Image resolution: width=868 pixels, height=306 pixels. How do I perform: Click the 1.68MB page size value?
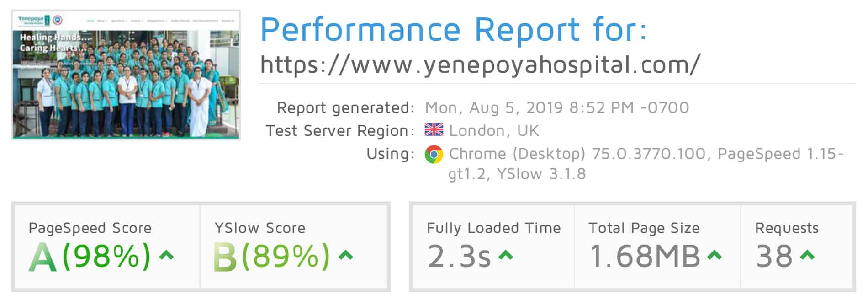(x=645, y=257)
